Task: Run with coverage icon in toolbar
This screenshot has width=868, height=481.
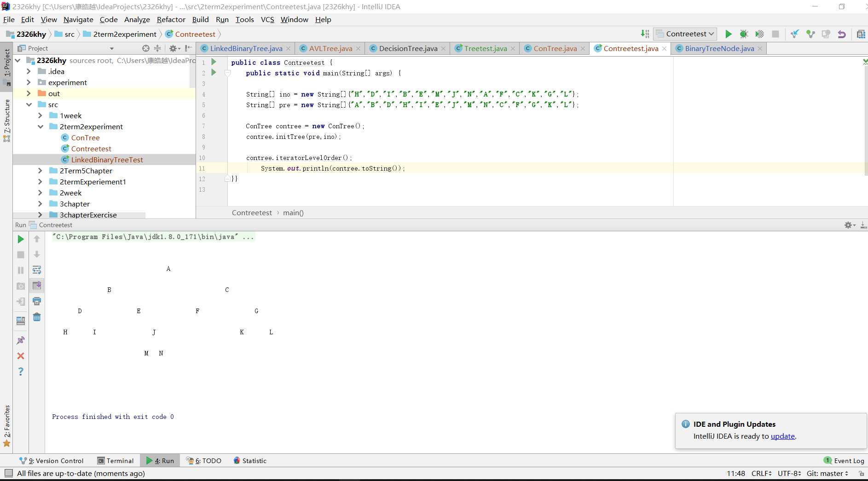Action: (759, 34)
